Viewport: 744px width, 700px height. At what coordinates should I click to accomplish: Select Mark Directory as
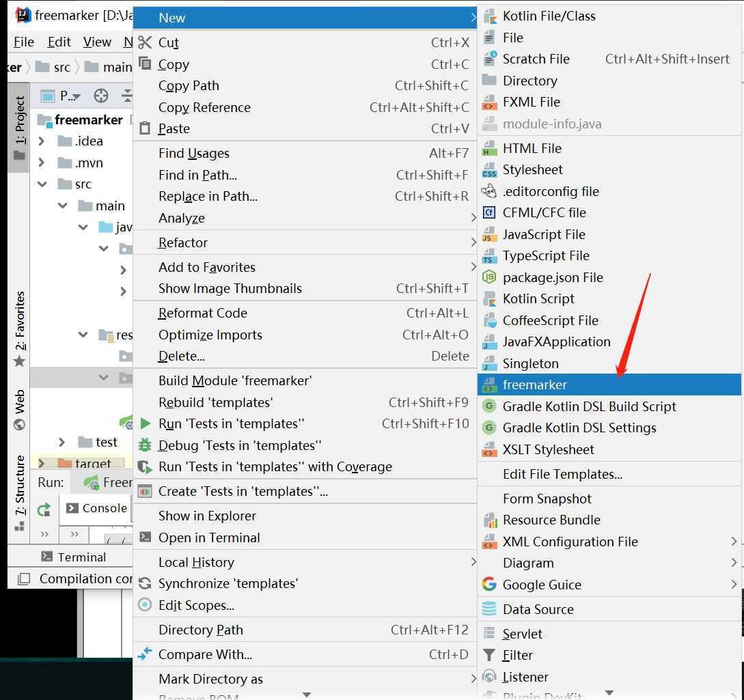[x=305, y=679]
